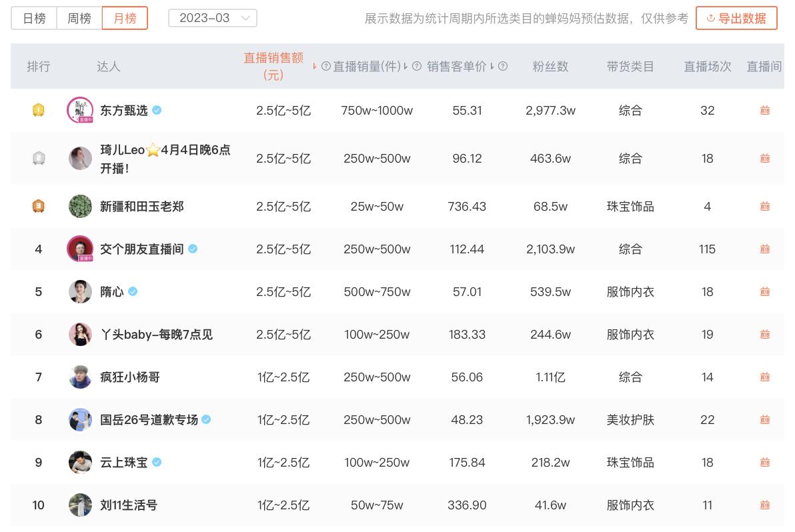Open live room icon for 琦儿Leo row

coord(765,158)
